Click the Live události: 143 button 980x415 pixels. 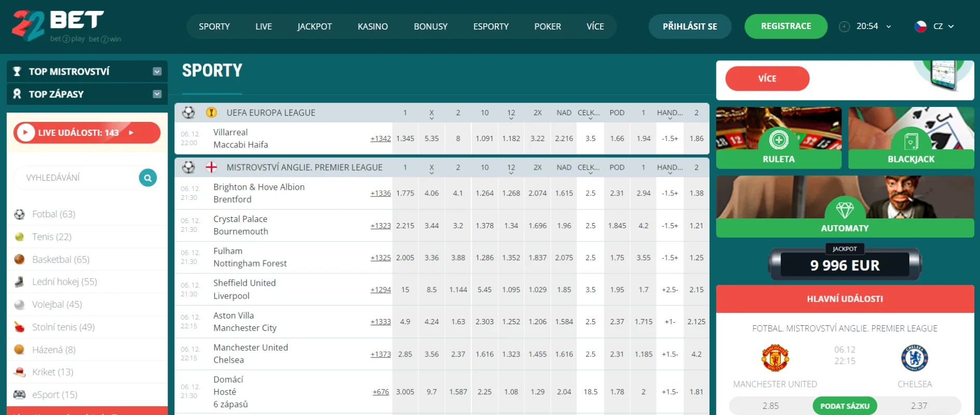click(87, 133)
